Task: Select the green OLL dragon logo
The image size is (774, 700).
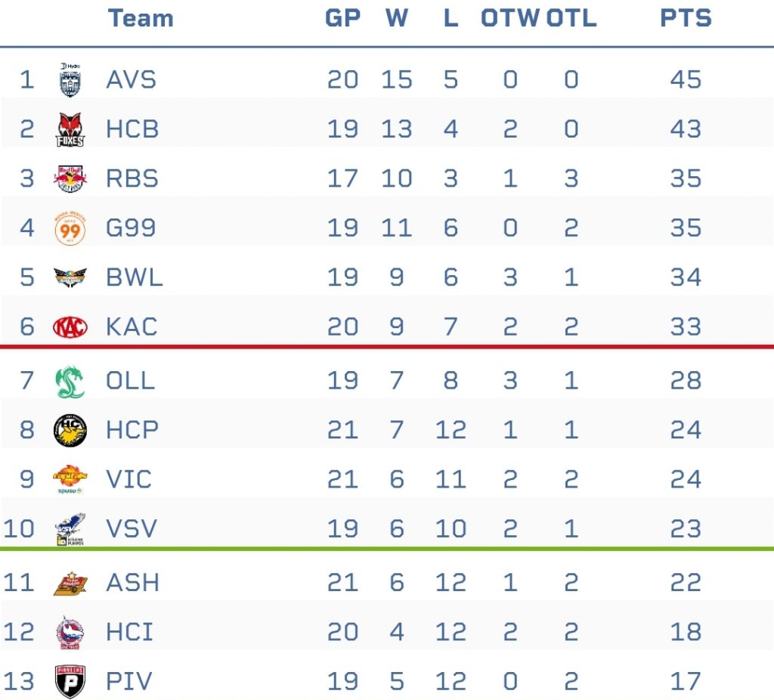Action: pos(70,381)
